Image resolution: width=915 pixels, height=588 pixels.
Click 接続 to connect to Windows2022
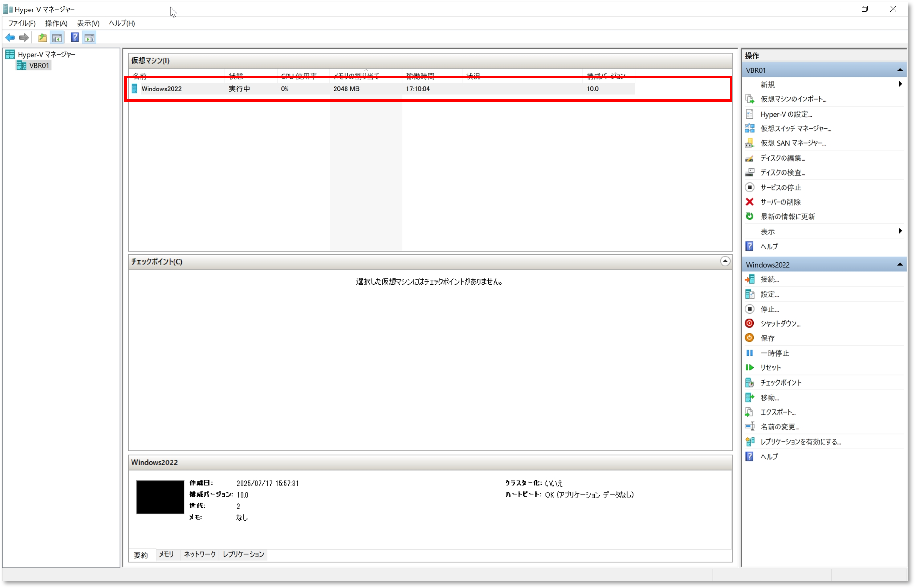coord(769,279)
